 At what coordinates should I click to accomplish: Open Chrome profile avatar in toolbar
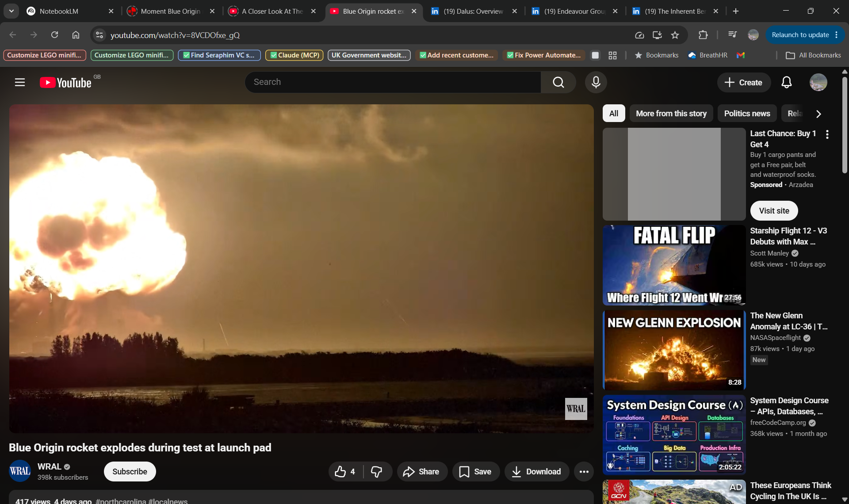click(x=753, y=35)
